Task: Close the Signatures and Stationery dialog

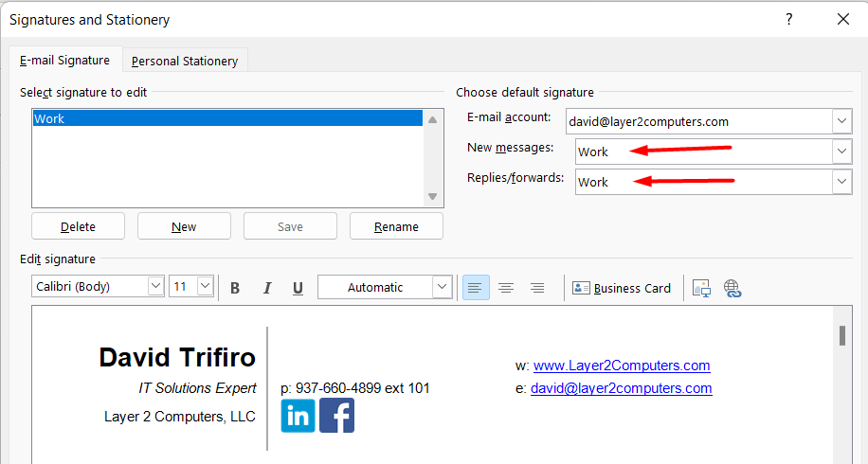Action: pos(843,19)
